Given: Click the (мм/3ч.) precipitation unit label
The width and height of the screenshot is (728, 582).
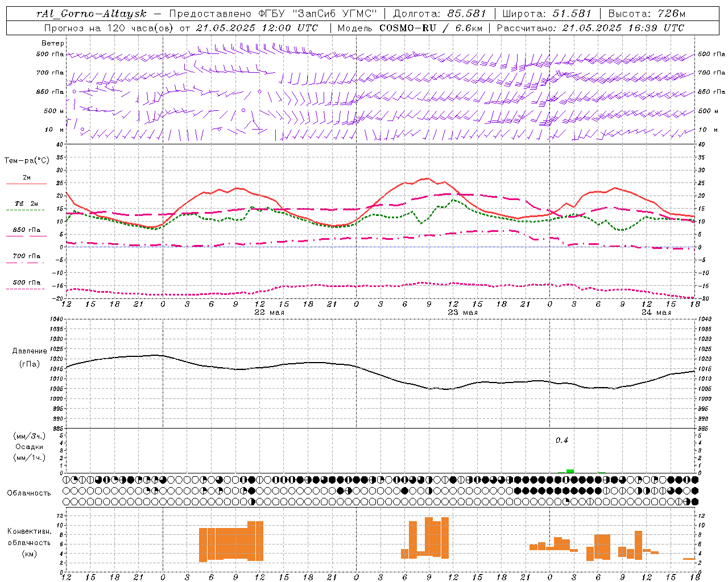Looking at the screenshot, I should pyautogui.click(x=30, y=436).
